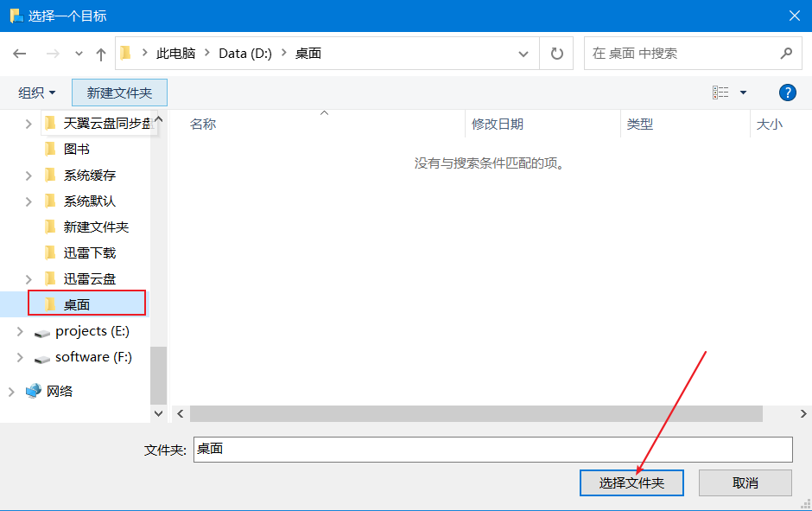Screen dimensions: 812x511
Task: Click tree scrollbar up arrow
Action: click(158, 119)
